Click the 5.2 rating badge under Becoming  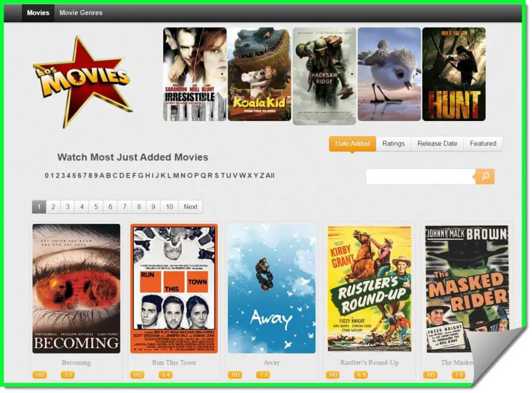[68, 374]
